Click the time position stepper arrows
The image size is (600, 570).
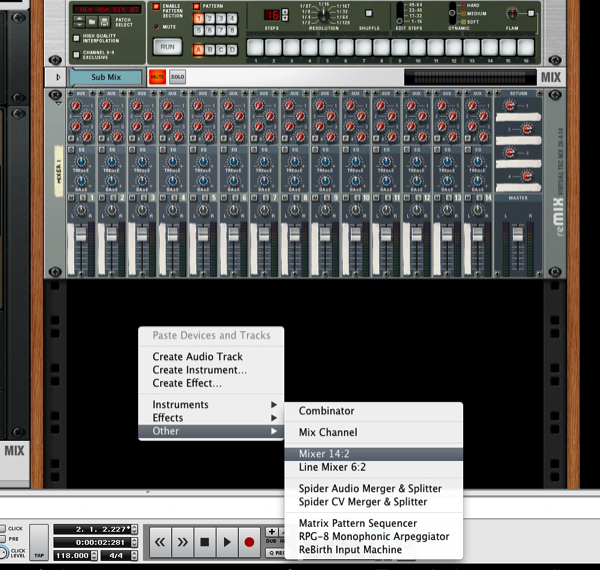(x=134, y=542)
